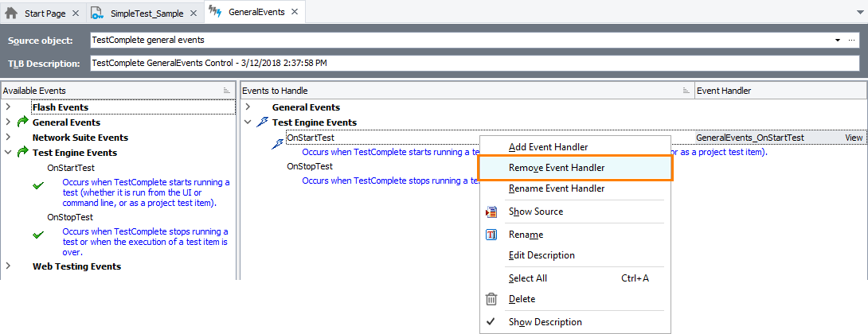The width and height of the screenshot is (868, 334).
Task: Expand General Events in Events to Handle
Action: click(248, 107)
